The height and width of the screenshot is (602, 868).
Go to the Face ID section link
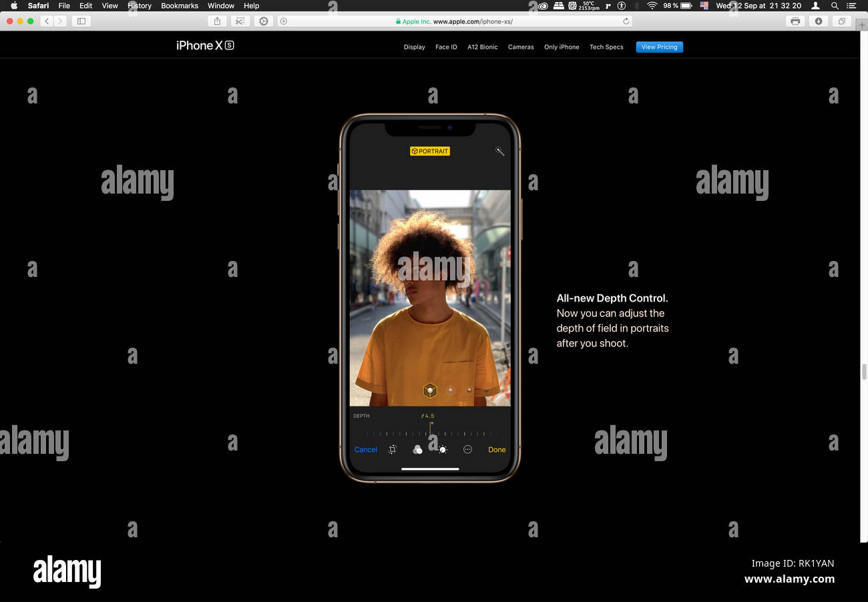coord(446,47)
